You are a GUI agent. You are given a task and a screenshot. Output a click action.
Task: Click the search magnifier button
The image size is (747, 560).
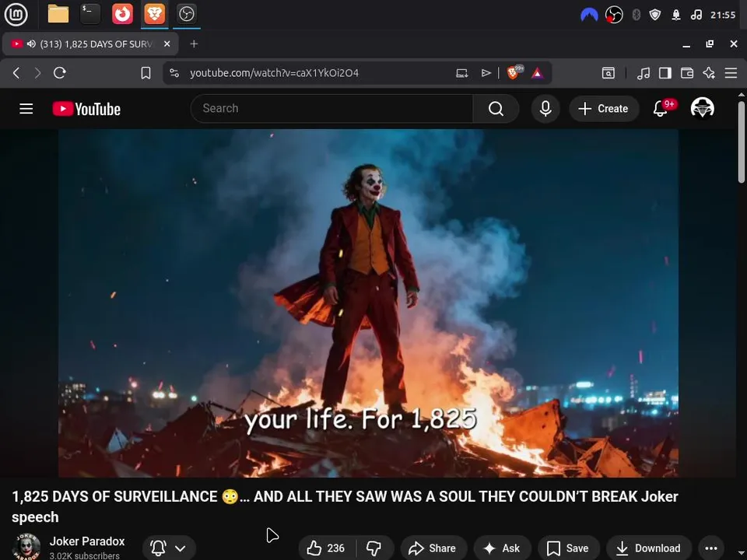pos(496,109)
